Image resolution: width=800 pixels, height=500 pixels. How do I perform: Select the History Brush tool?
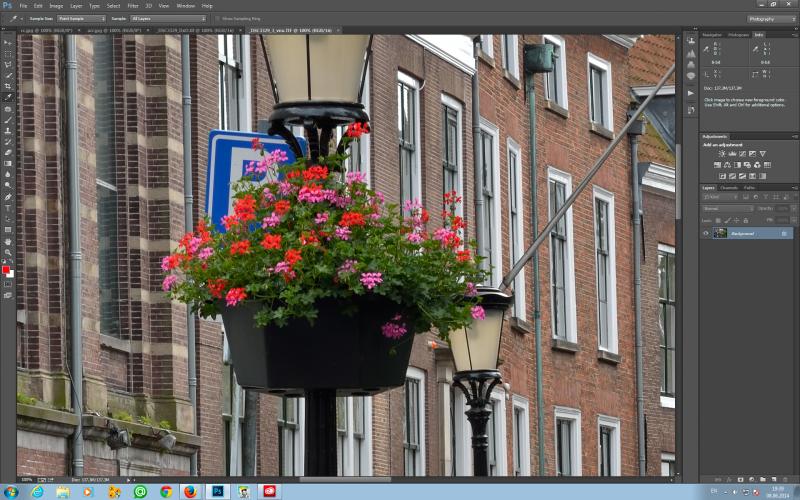tap(8, 141)
